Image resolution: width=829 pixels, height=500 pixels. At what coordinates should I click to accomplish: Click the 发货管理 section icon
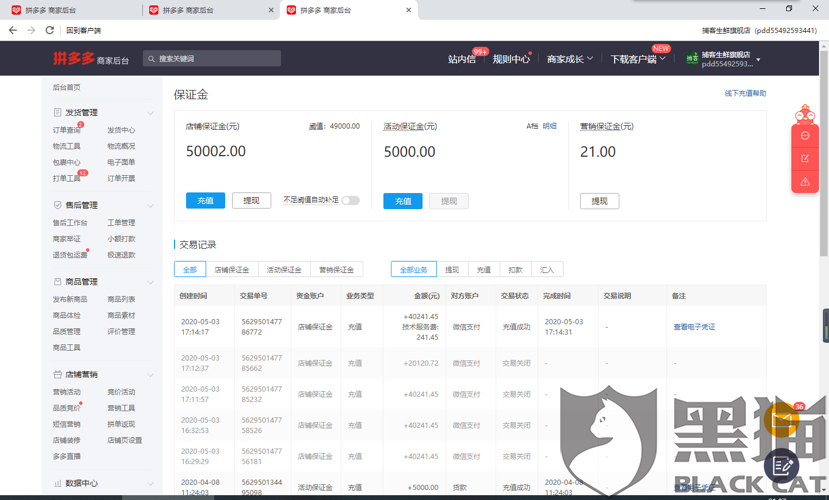click(x=58, y=113)
